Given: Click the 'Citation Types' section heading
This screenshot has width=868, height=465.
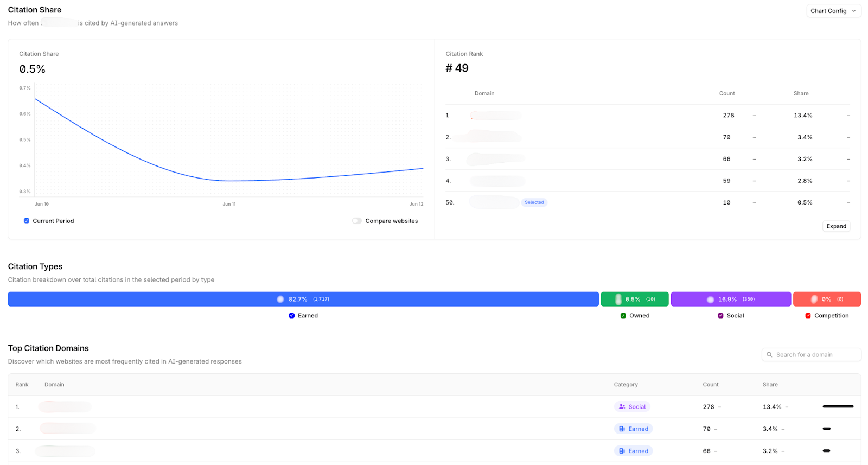Looking at the screenshot, I should pyautogui.click(x=35, y=266).
